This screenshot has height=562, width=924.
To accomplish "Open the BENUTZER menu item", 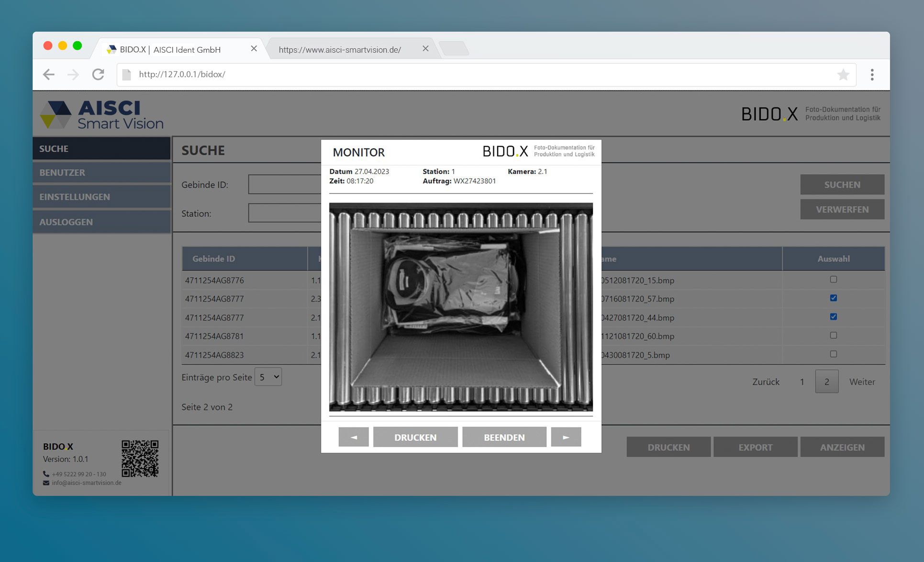I will 101,172.
